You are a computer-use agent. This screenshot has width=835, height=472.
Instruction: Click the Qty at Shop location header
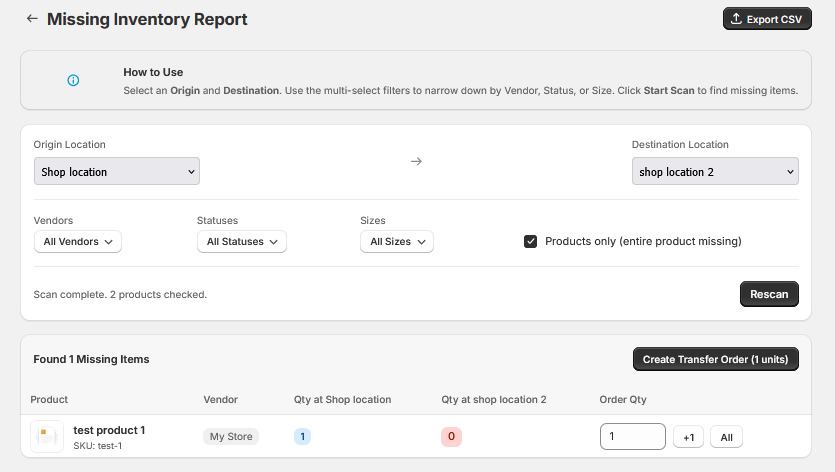click(x=342, y=400)
